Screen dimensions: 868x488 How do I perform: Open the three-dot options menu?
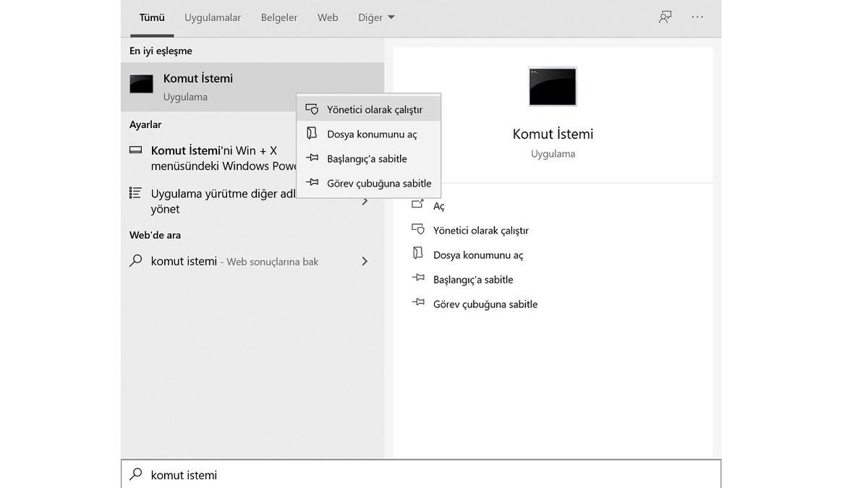697,17
